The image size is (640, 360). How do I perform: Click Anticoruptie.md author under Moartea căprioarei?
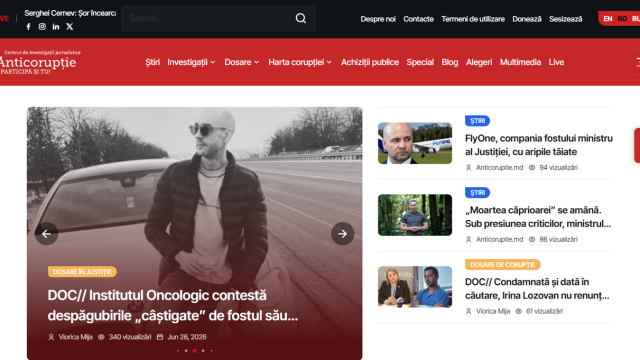click(500, 240)
